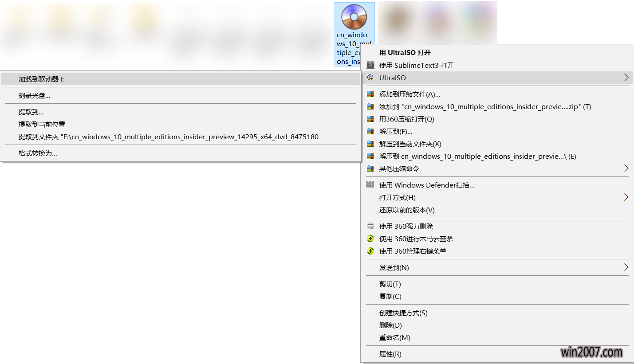Screen dimensions: 634x364
Task: Choose 重命名(M)
Action: pos(497,337)
